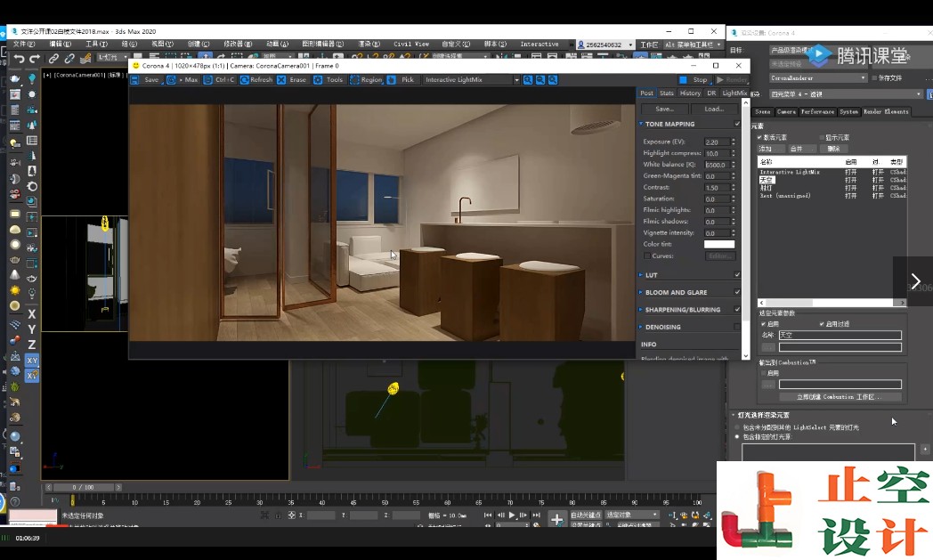The width and height of the screenshot is (933, 560).
Task: Click the large Y axis constraint letter
Action: [32, 329]
